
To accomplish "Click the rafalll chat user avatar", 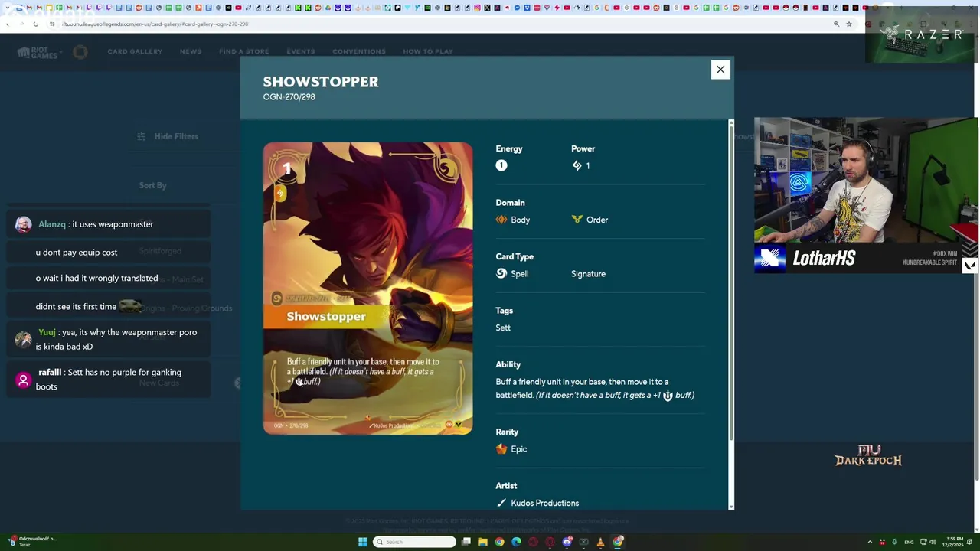I will [23, 379].
